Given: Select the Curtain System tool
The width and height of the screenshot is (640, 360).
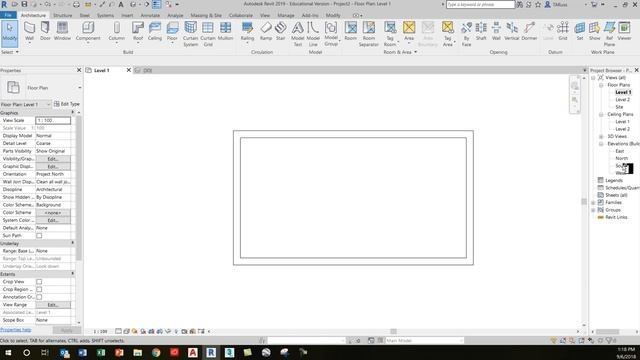Looking at the screenshot, I should (x=190, y=34).
